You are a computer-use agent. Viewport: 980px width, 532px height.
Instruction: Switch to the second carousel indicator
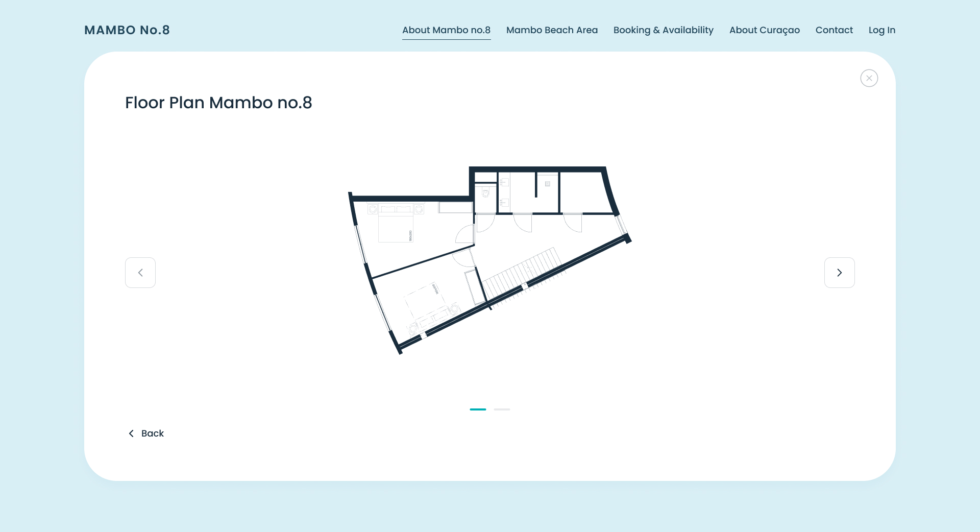(x=502, y=409)
